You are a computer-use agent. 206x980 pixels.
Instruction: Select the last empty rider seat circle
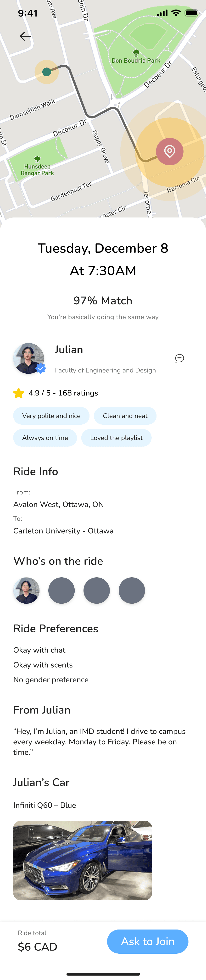pos(132,590)
